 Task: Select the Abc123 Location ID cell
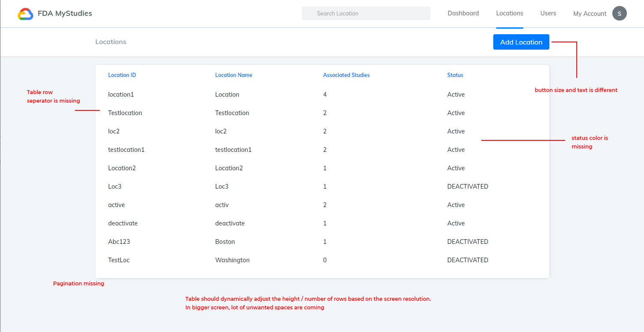(119, 242)
